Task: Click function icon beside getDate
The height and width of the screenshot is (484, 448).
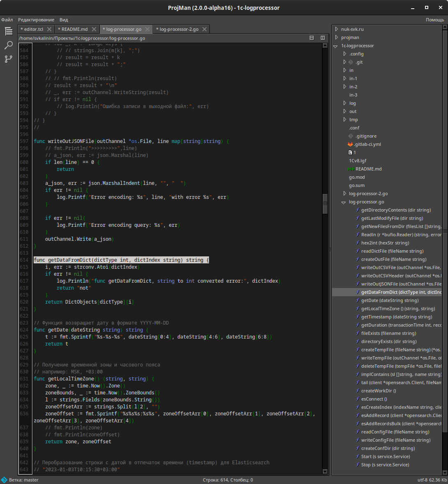Action: pyautogui.click(x=358, y=300)
